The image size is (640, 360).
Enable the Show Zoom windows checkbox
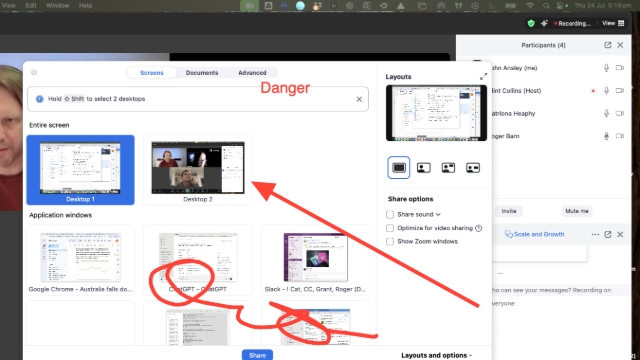click(x=390, y=242)
